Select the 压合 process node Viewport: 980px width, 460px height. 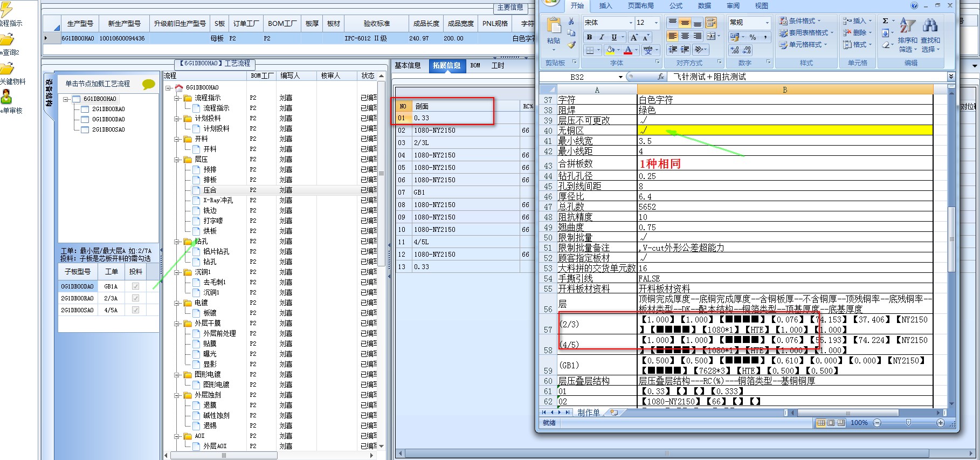point(210,190)
